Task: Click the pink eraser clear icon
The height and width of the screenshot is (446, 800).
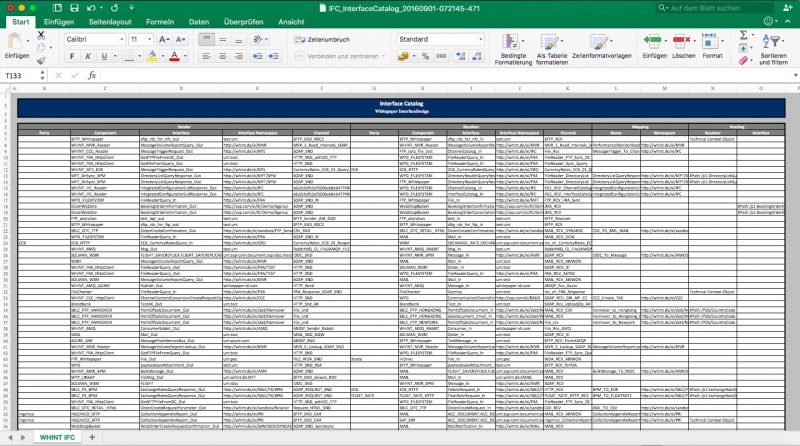Action: (743, 60)
